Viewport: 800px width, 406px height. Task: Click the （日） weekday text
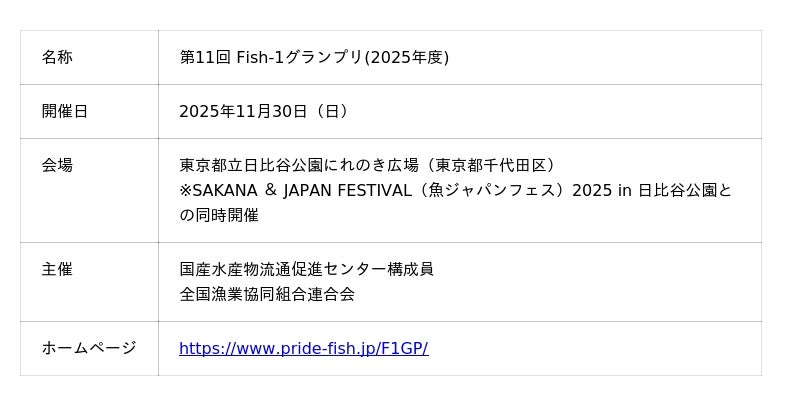pos(331,112)
